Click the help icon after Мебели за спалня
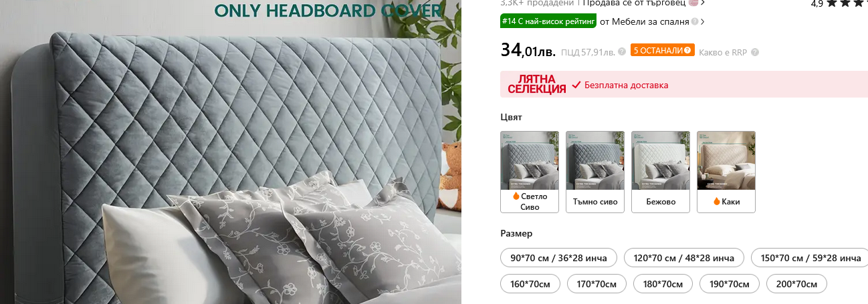Viewport: 868px width, 304px height. click(695, 21)
